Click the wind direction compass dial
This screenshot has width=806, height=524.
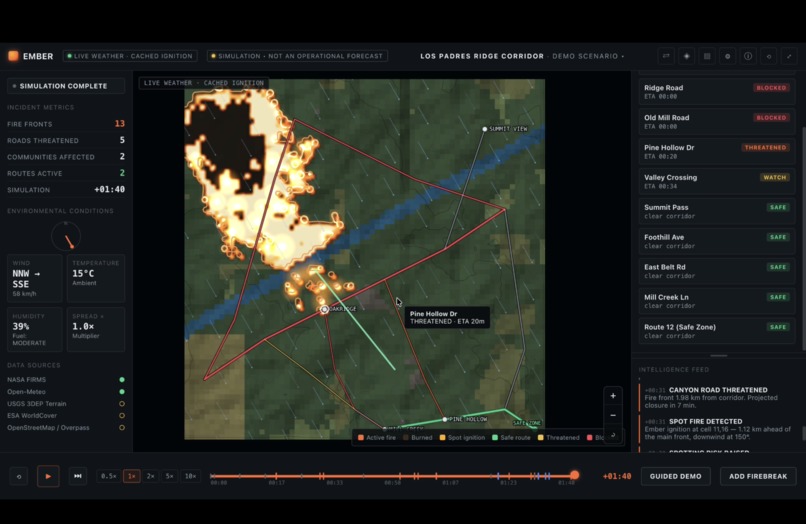66,237
